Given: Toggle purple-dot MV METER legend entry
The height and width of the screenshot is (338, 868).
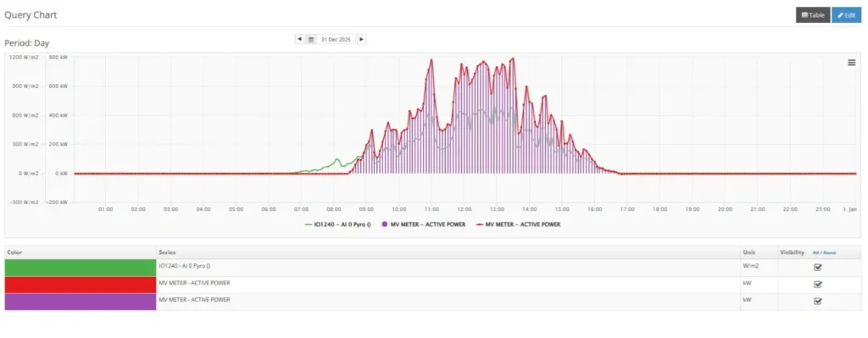Looking at the screenshot, I should point(423,224).
